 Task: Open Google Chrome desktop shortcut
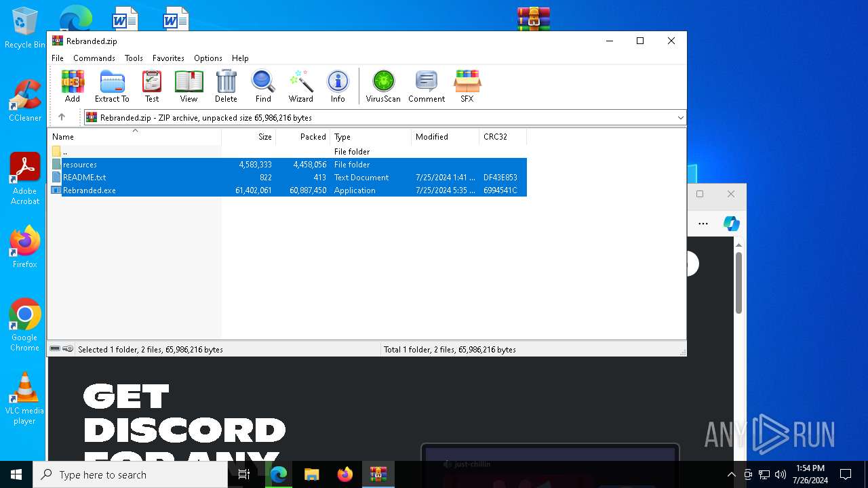24,325
